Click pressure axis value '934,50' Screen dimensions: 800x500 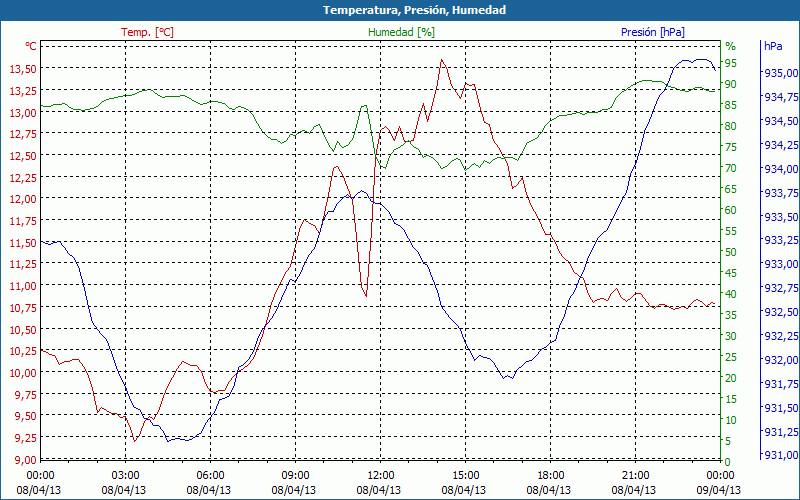pos(781,121)
